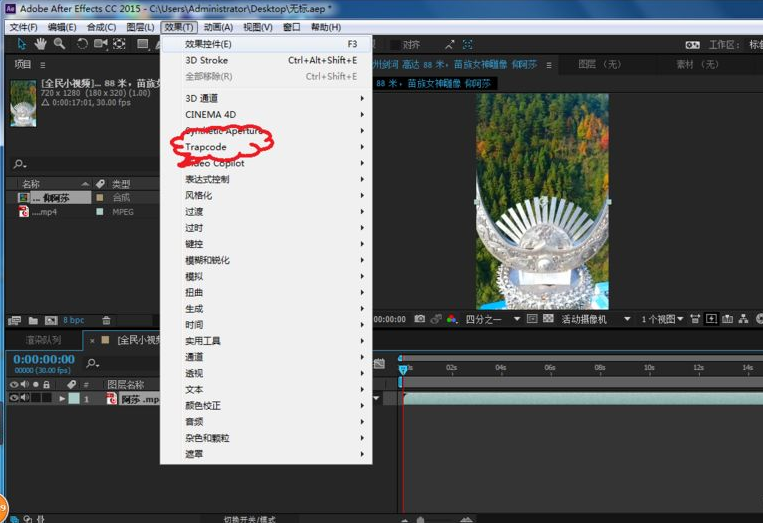Choose the 3D Stroke menu entry
The image size is (763, 523).
tap(266, 60)
